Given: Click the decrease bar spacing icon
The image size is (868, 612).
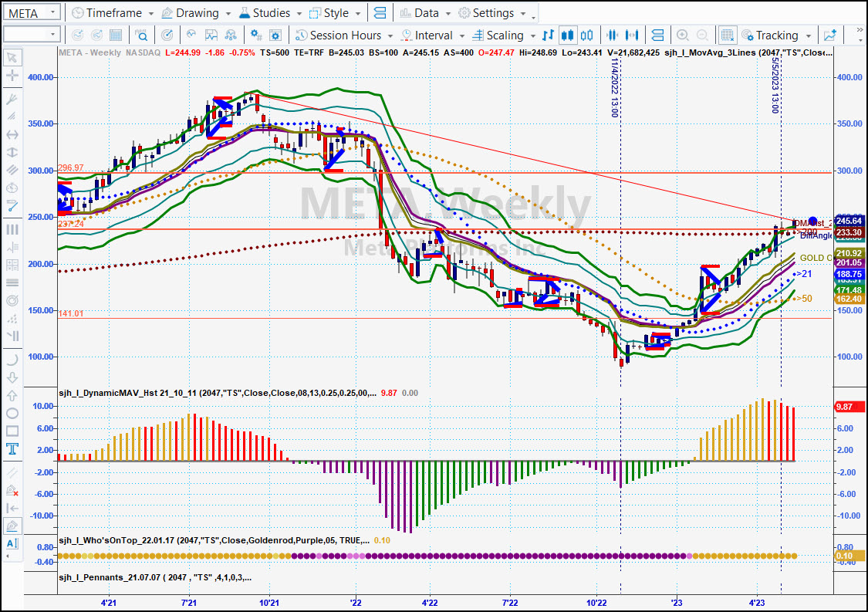Looking at the screenshot, I should 612,36.
